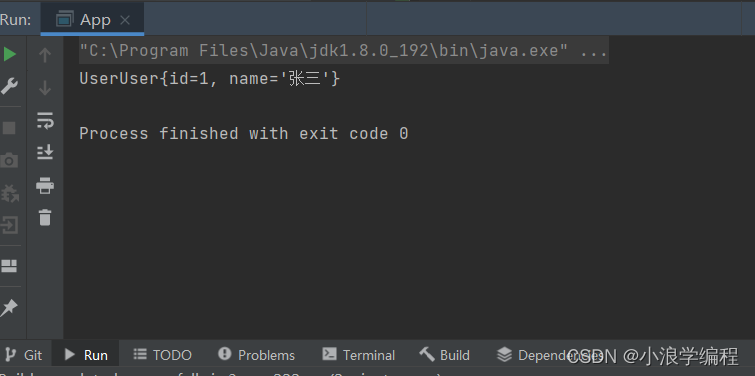Open the Git tool window

tap(25, 355)
